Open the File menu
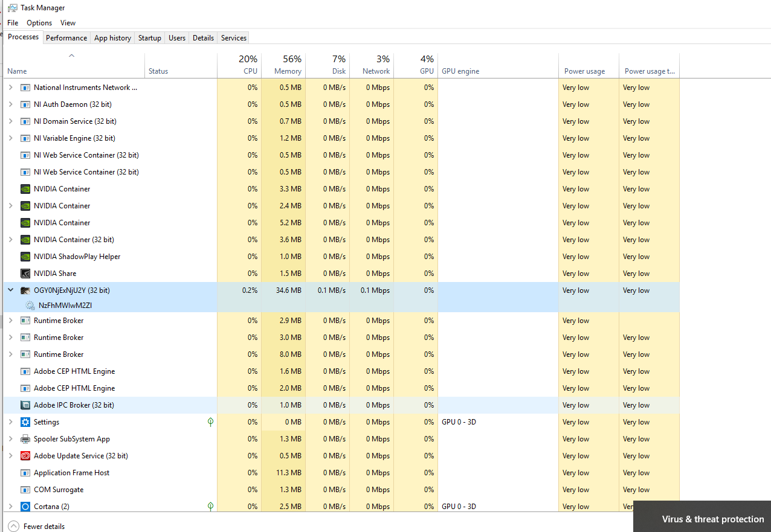 pyautogui.click(x=13, y=23)
